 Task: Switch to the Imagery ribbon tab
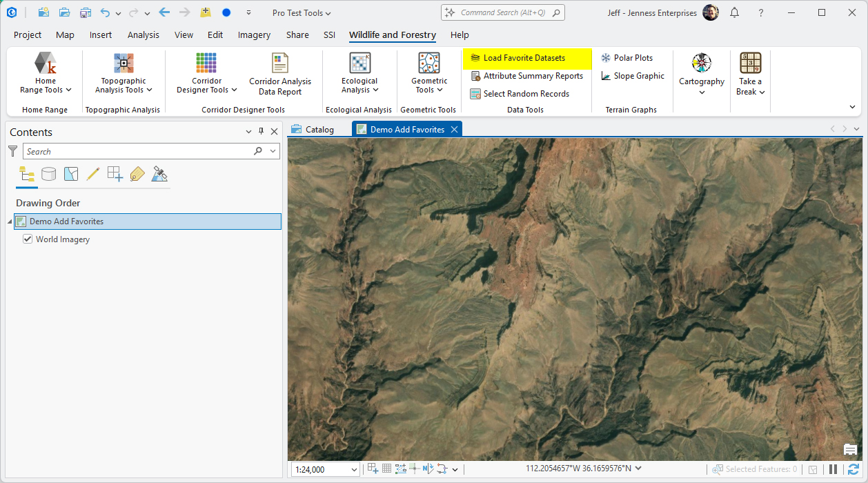click(x=254, y=34)
